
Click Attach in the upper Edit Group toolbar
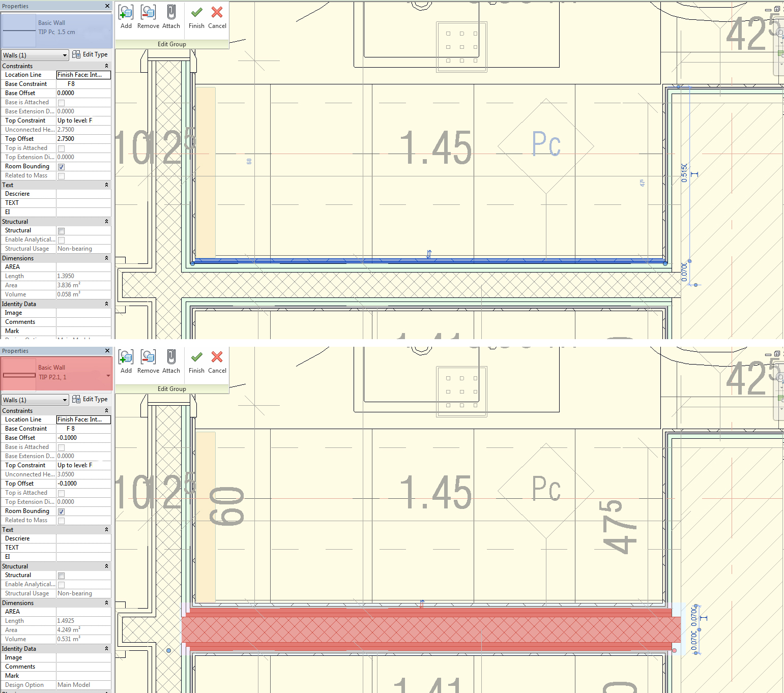coord(171,17)
